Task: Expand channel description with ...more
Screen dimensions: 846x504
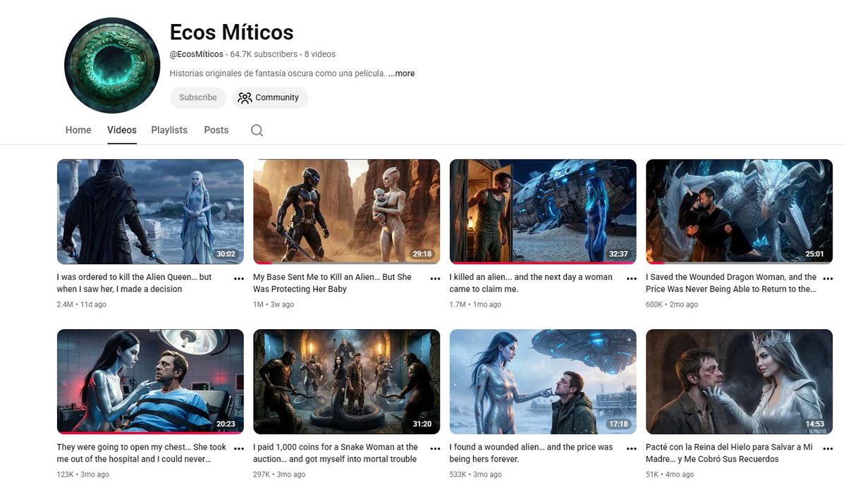Action: (401, 73)
